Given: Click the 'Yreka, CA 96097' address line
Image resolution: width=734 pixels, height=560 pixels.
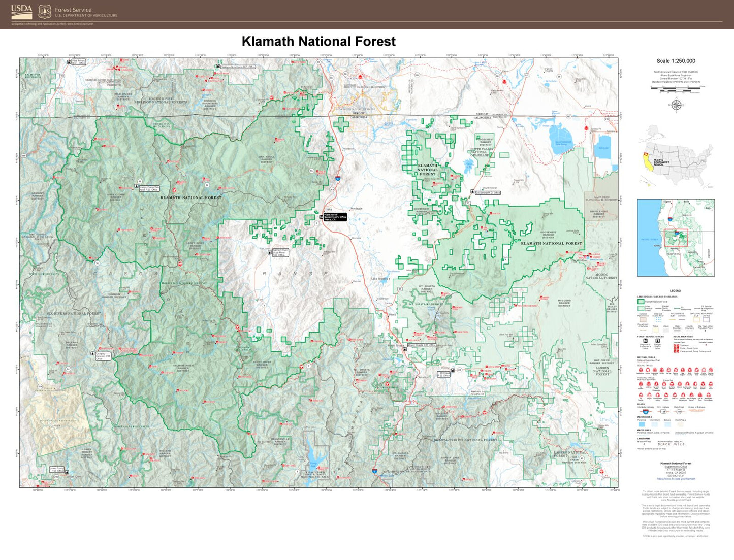Looking at the screenshot, I should click(676, 473).
